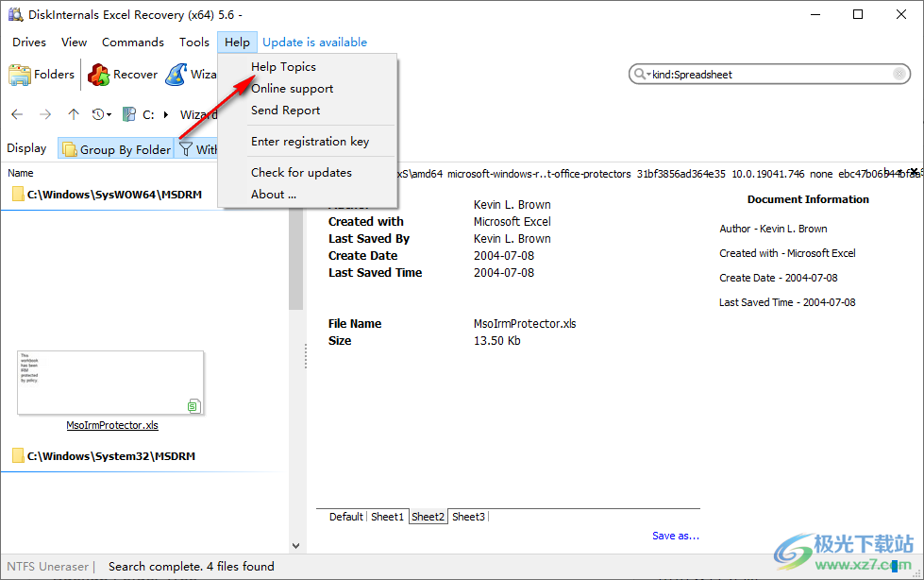
Task: Open the Folders panel from the toolbar
Action: pyautogui.click(x=42, y=75)
